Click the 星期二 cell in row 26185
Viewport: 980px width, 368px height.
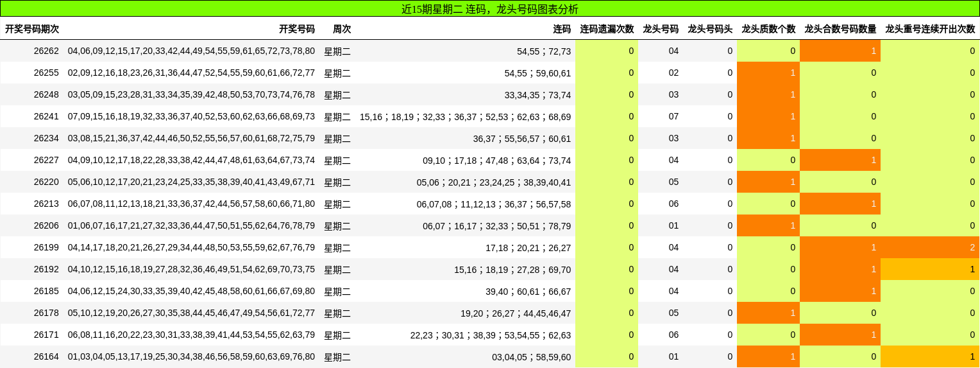(337, 292)
